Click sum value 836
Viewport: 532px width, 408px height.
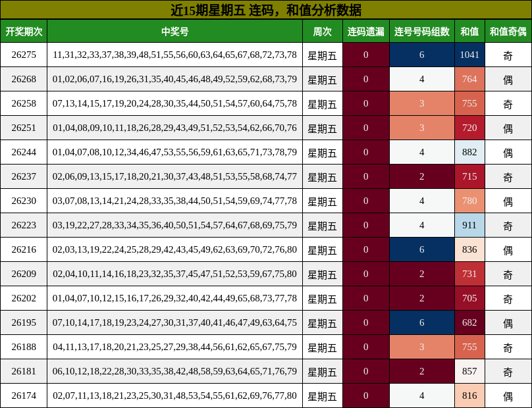point(469,249)
